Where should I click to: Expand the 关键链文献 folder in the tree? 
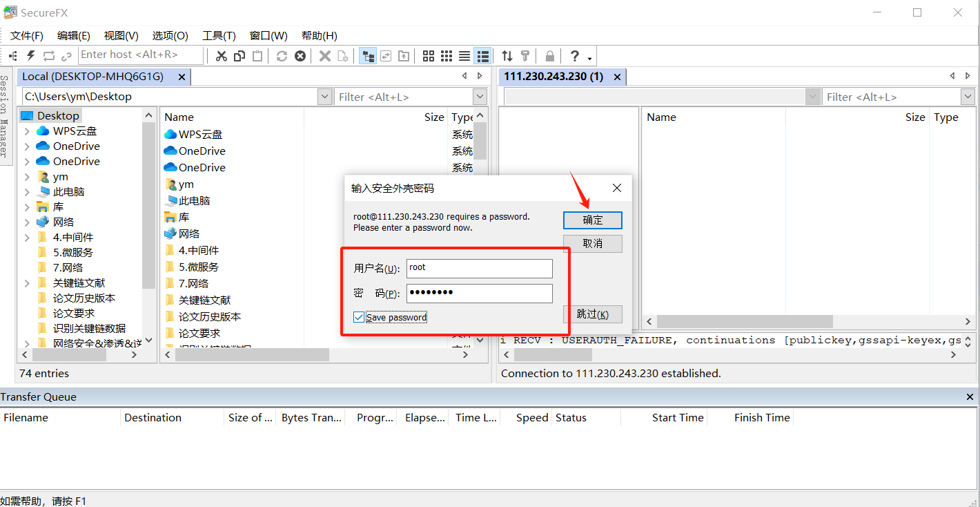tap(26, 283)
